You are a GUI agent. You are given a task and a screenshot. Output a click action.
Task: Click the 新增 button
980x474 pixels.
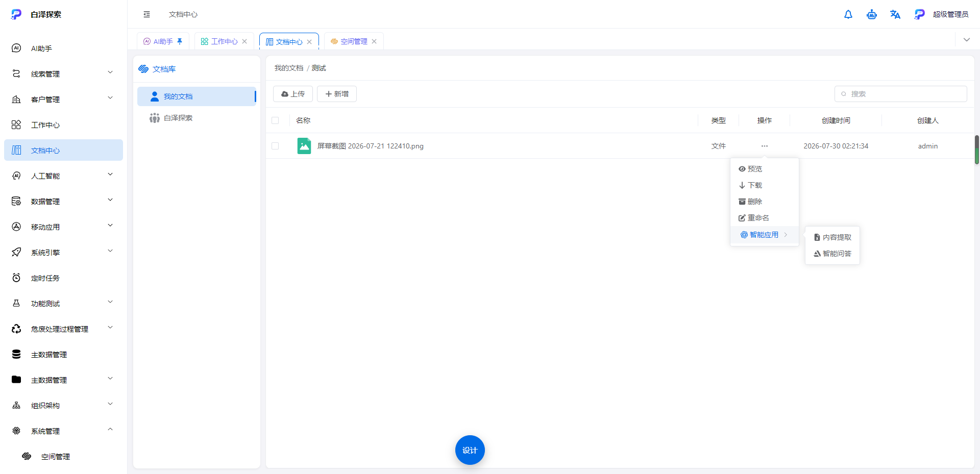(x=337, y=94)
